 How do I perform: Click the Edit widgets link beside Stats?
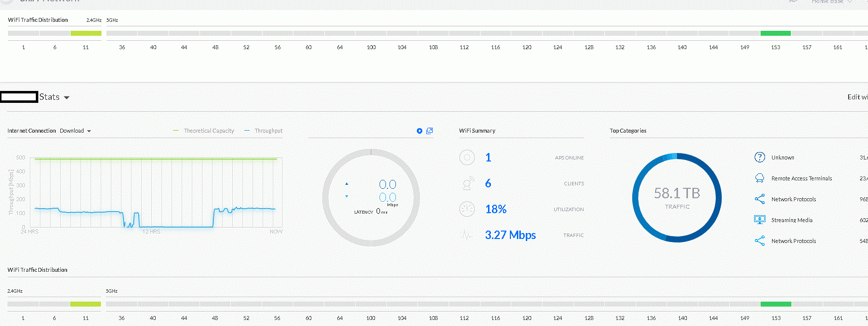(858, 97)
